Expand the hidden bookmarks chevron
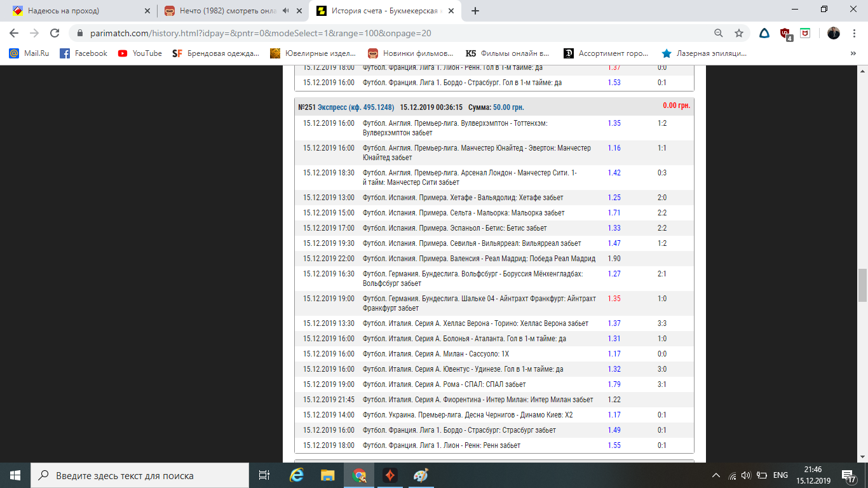Screen dimensions: 868x488 pos(853,53)
